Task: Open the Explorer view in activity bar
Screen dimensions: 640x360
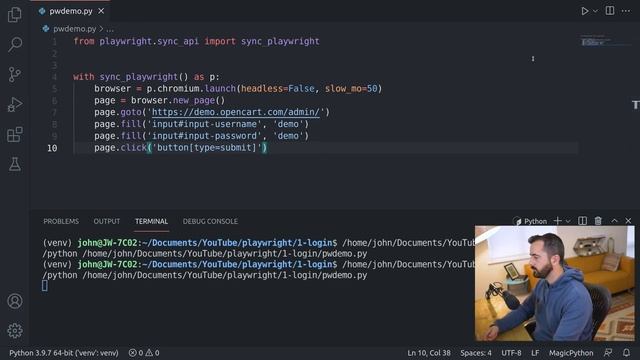Action: (15, 15)
